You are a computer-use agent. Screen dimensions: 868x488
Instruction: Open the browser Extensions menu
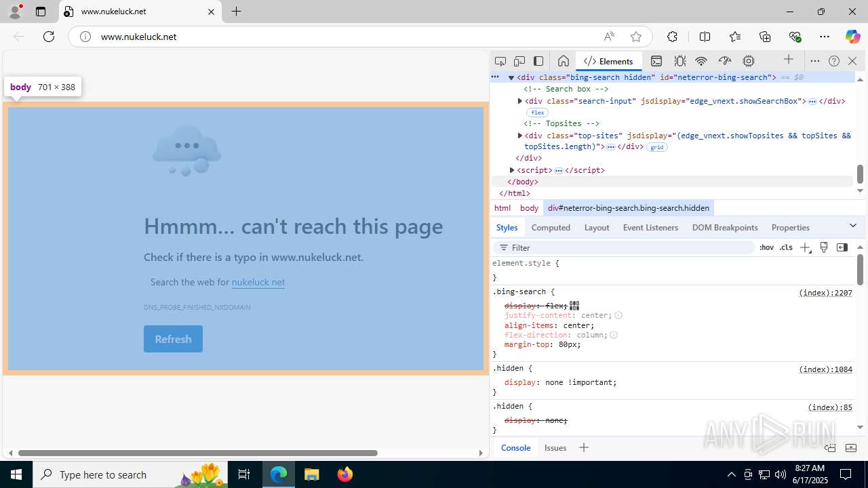672,37
